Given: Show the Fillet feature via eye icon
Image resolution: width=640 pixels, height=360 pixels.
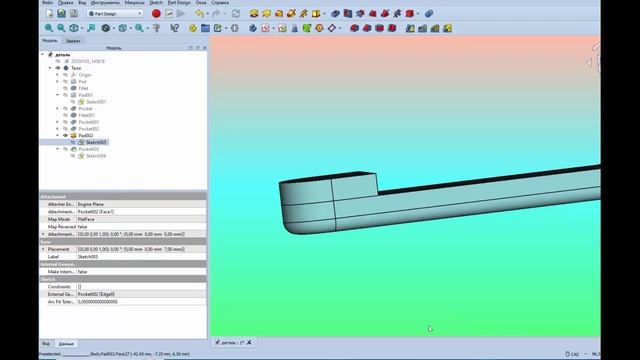Looking at the screenshot, I should point(65,88).
